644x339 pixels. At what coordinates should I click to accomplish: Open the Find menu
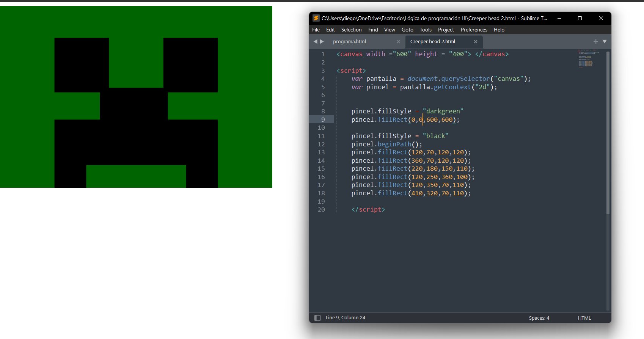click(373, 30)
